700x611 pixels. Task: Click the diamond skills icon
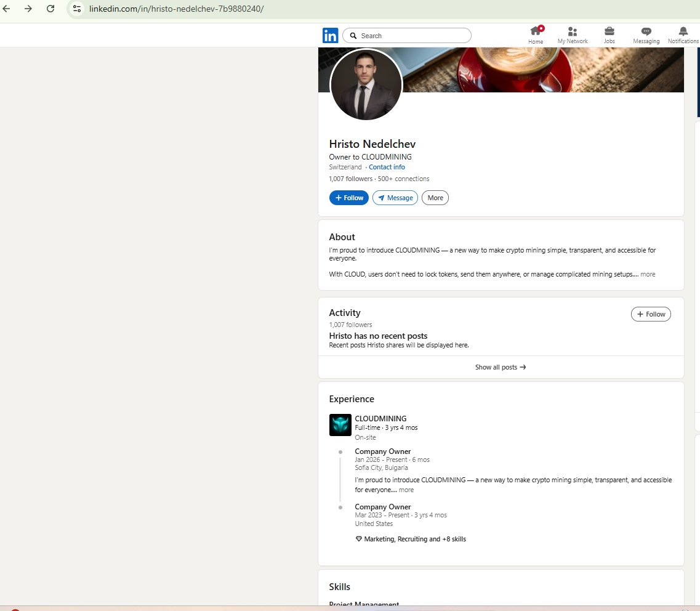[x=358, y=539]
